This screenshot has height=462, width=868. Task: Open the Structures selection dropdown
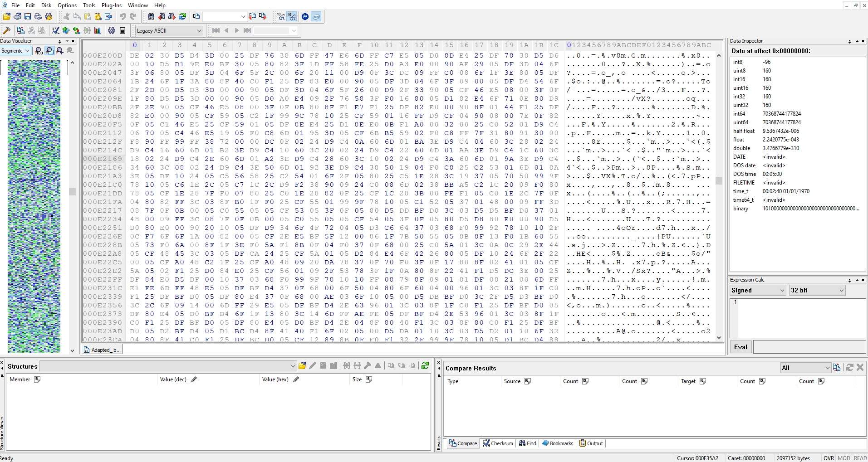[168, 366]
